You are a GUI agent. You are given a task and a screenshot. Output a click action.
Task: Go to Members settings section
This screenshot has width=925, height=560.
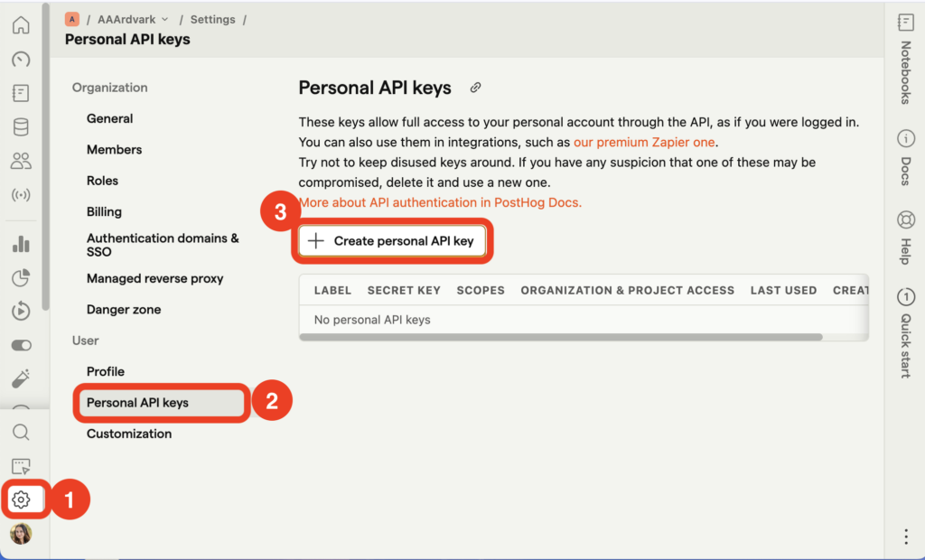[114, 150]
